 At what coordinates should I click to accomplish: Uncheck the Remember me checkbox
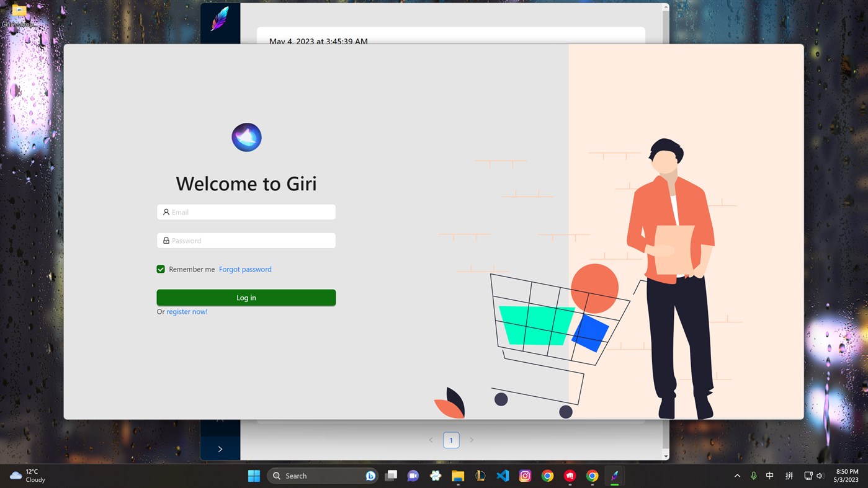tap(161, 269)
